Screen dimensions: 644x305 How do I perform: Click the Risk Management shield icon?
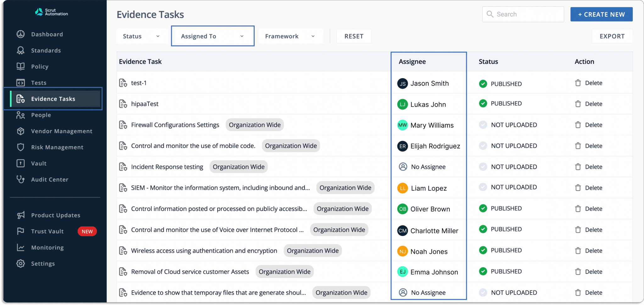[x=20, y=147]
